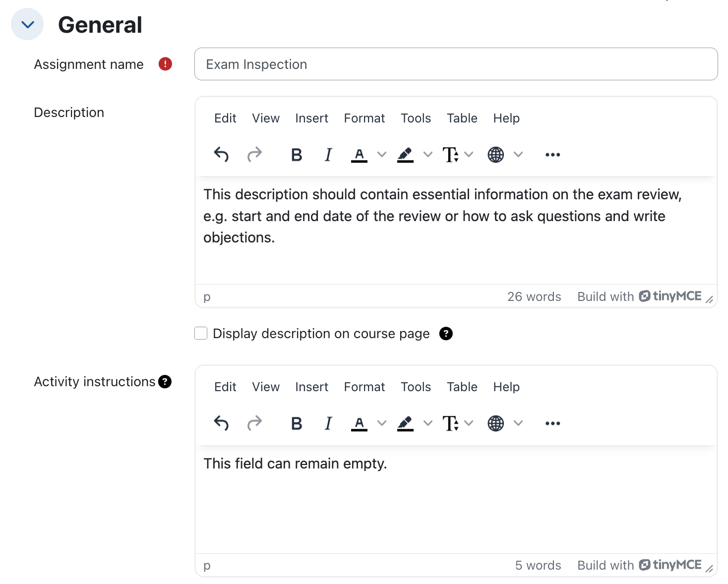
Task: Click the required-field icon next to Assignment name
Action: [165, 64]
